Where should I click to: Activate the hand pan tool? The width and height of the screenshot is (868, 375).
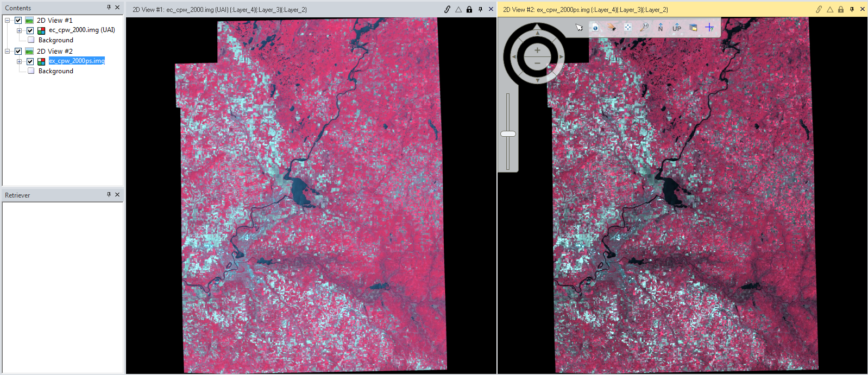coord(612,27)
